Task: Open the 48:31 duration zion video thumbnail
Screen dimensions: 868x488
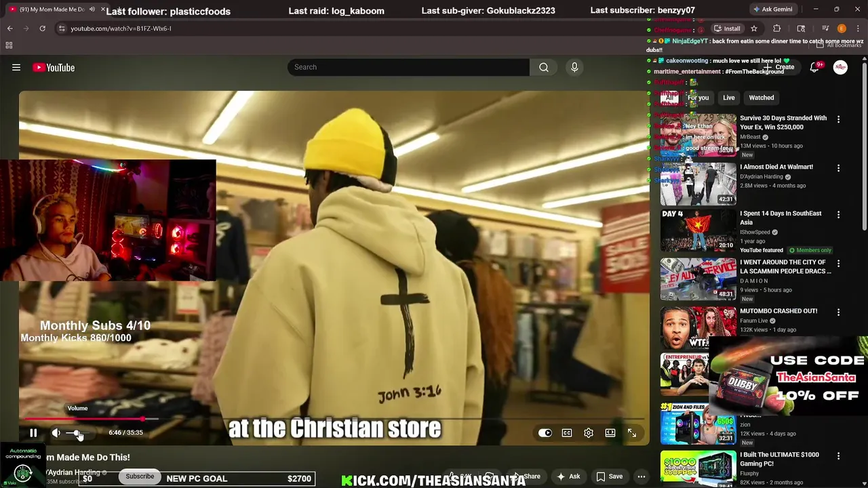Action: pyautogui.click(x=698, y=423)
